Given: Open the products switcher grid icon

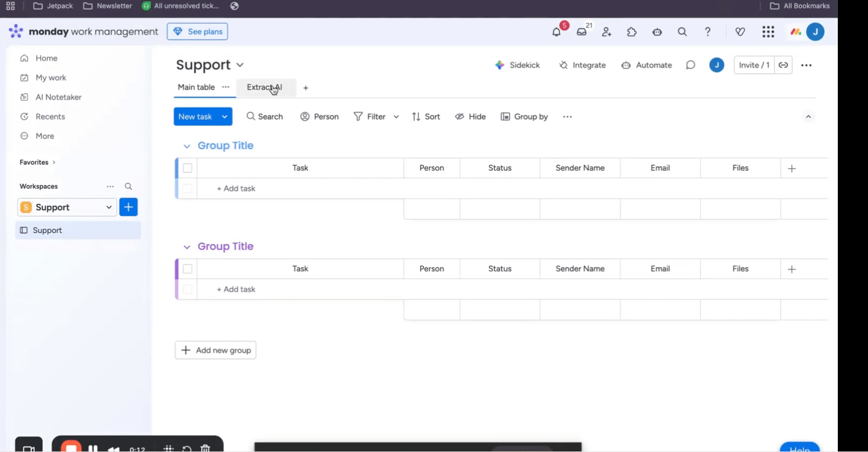Looking at the screenshot, I should point(768,32).
